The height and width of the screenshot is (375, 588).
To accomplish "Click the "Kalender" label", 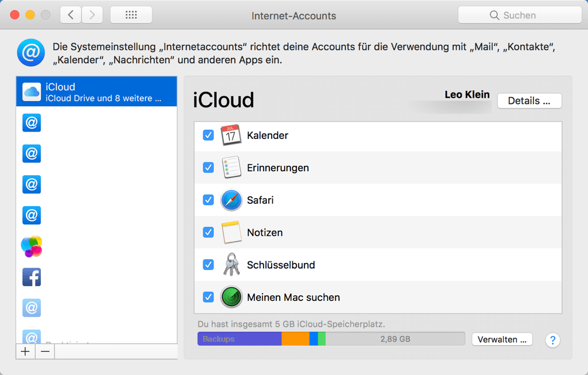I will [x=268, y=136].
